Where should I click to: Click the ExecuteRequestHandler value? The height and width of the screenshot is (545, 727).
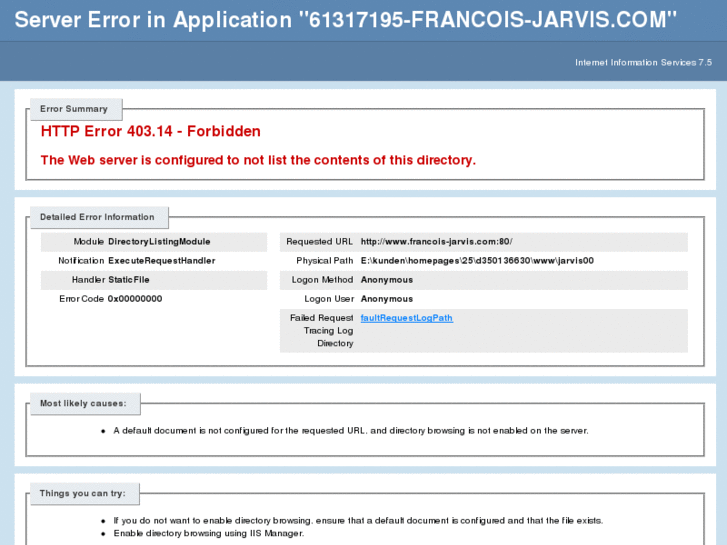161,261
